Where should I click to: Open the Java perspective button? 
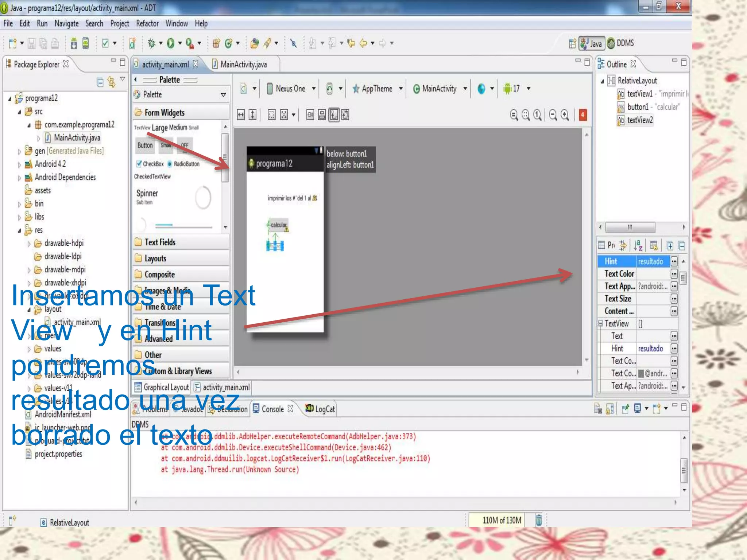pos(591,43)
